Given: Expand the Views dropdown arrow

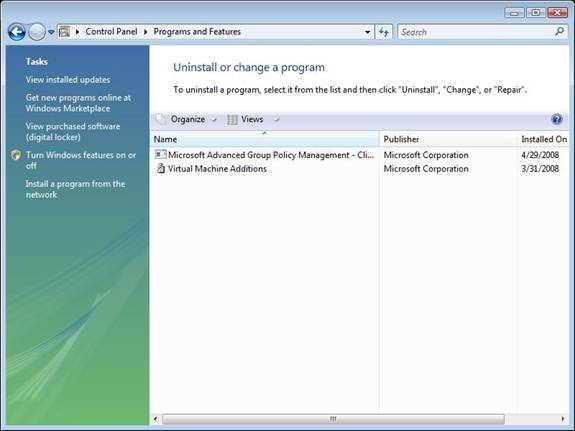Looking at the screenshot, I should click(276, 119).
